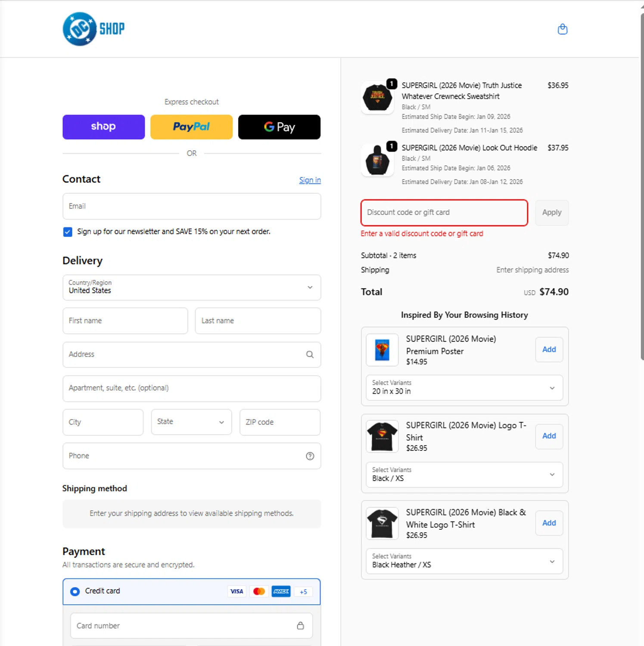The image size is (644, 646).
Task: Click the Phone help question mark icon
Action: click(310, 456)
